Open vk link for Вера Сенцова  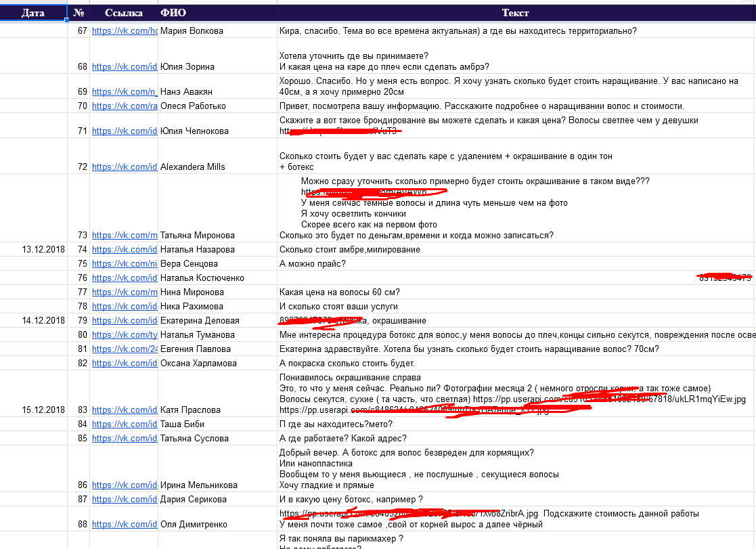click(125, 264)
